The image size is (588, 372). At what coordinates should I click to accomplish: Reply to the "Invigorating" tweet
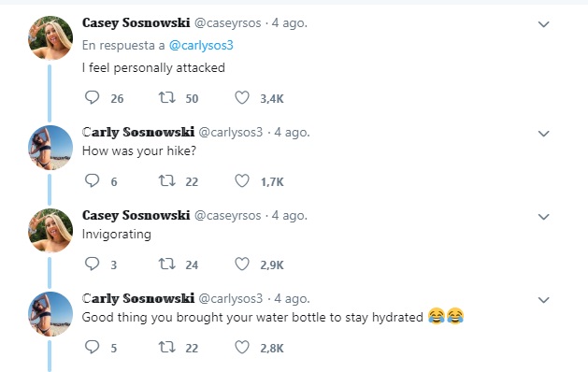coord(92,264)
